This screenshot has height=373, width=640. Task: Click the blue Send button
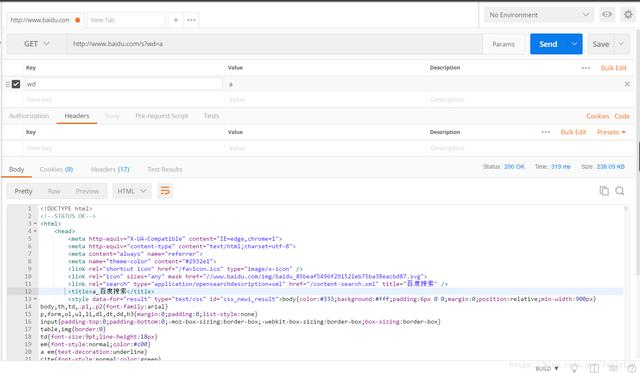tap(548, 44)
